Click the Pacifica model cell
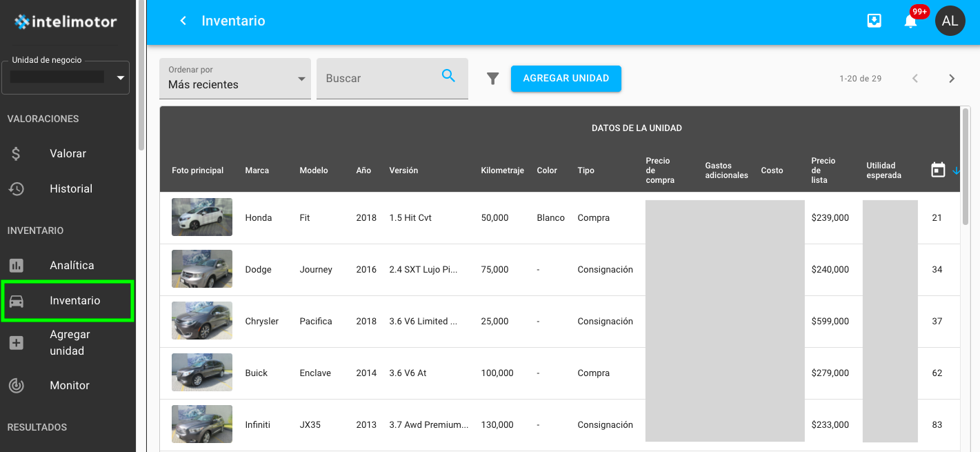 (316, 321)
